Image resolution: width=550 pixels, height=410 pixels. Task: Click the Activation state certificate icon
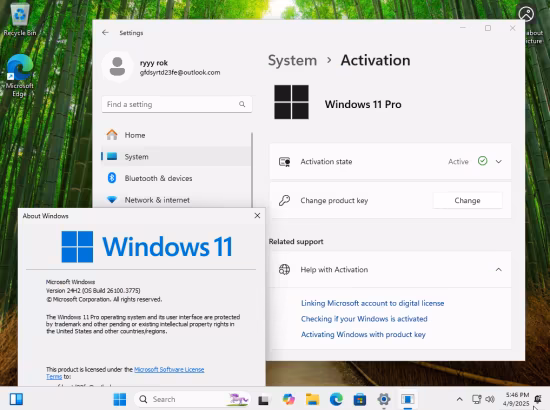point(284,162)
